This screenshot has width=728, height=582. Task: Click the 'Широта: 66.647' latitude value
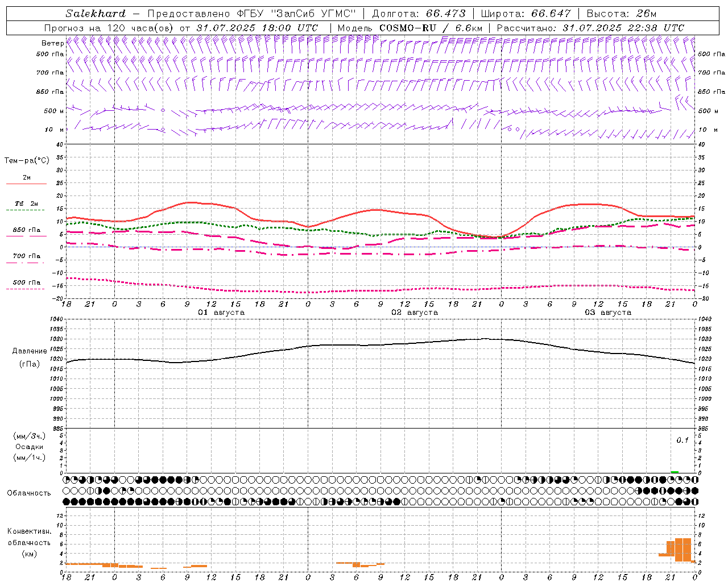coord(526,13)
